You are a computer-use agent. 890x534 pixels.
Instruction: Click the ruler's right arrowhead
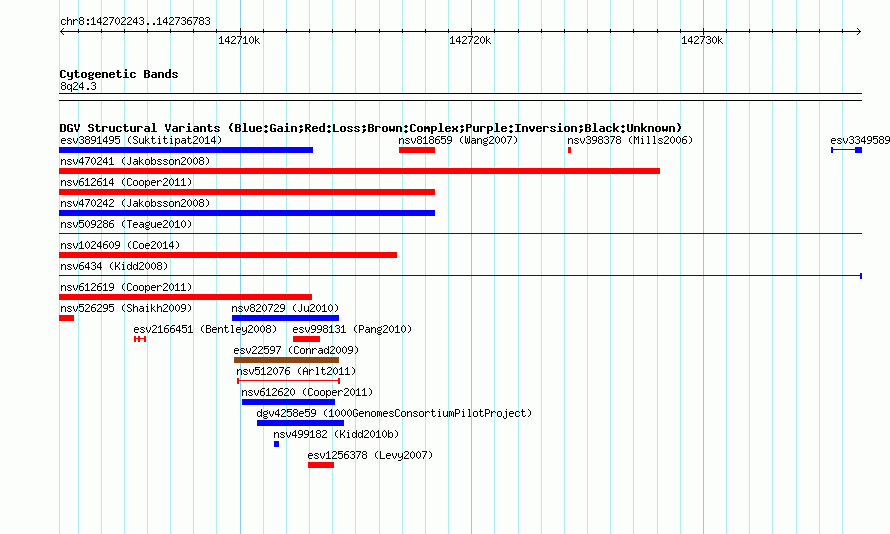point(859,31)
